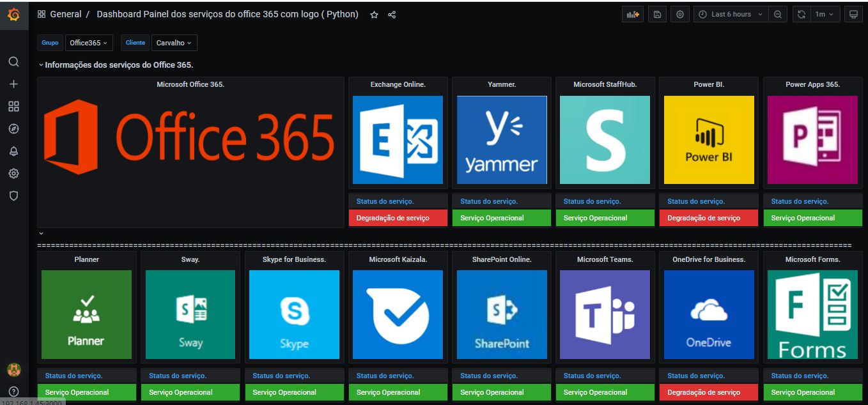This screenshot has width=868, height=405.
Task: Click the SharePoint Online logo
Action: tap(502, 314)
